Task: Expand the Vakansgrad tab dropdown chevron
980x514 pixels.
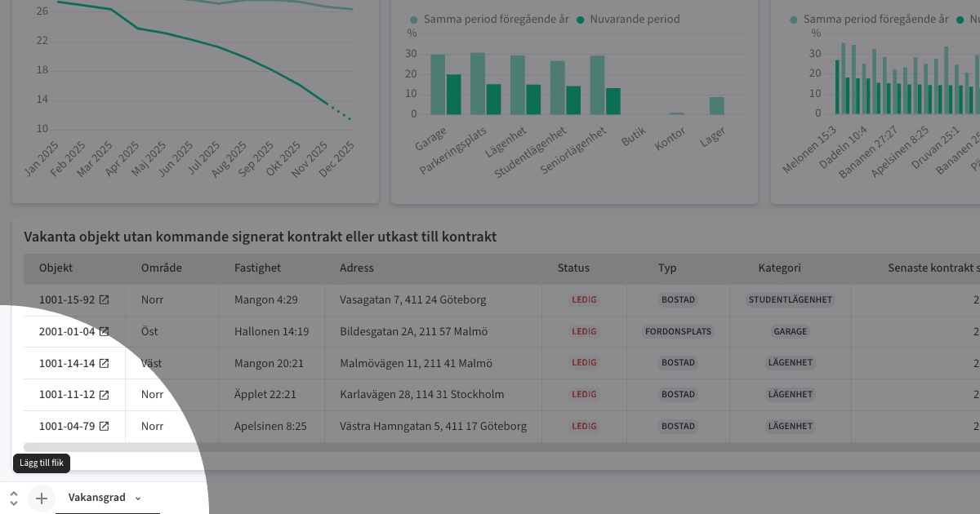Action: click(x=136, y=498)
